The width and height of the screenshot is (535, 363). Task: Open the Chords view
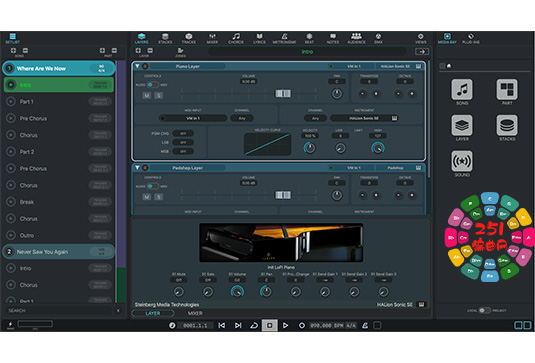(236, 38)
